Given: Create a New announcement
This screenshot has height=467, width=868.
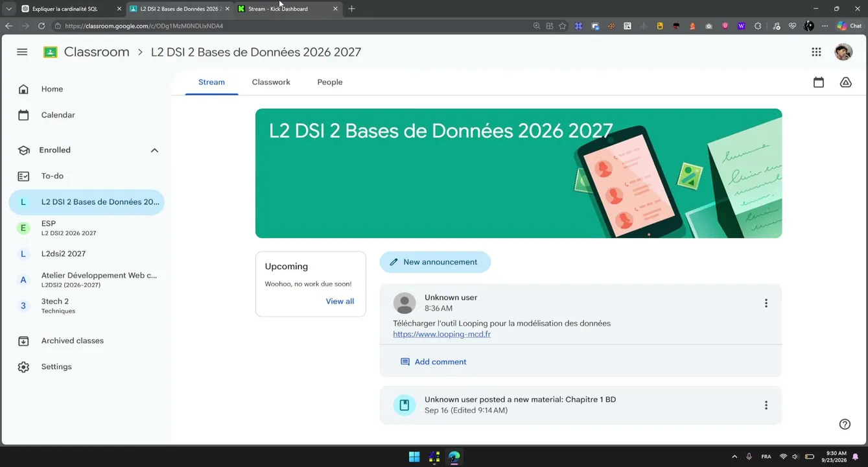Looking at the screenshot, I should 435,262.
